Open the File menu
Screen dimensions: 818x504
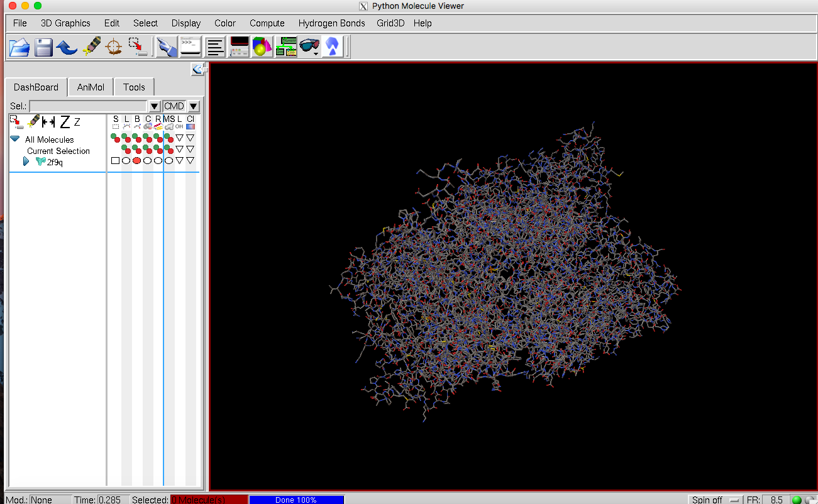(20, 23)
